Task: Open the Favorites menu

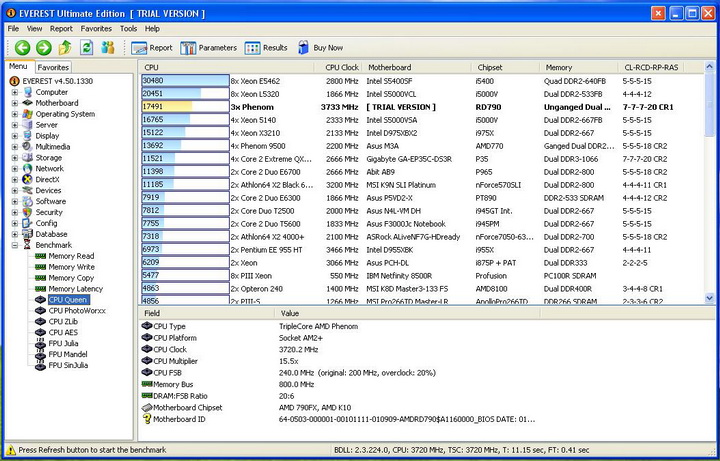Action: point(96,28)
